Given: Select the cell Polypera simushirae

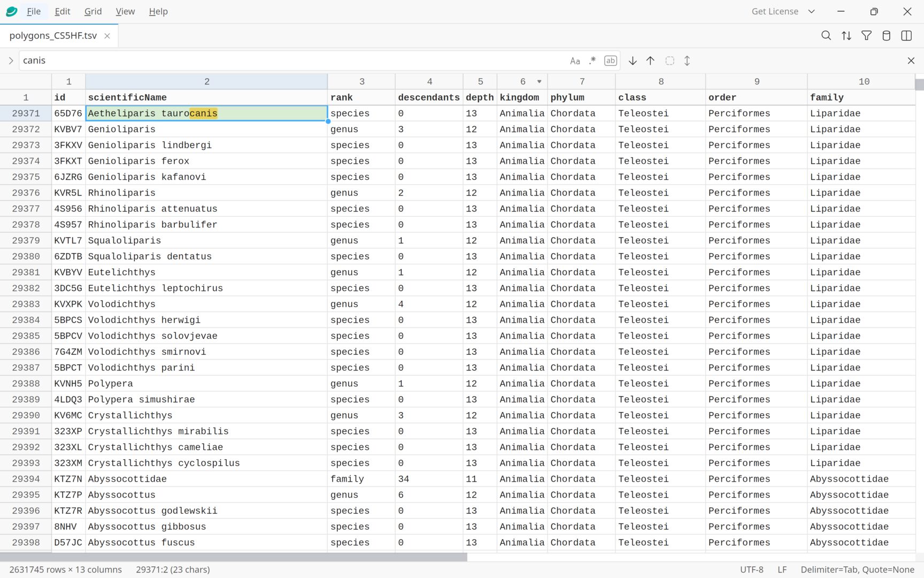Looking at the screenshot, I should pyautogui.click(x=206, y=399).
